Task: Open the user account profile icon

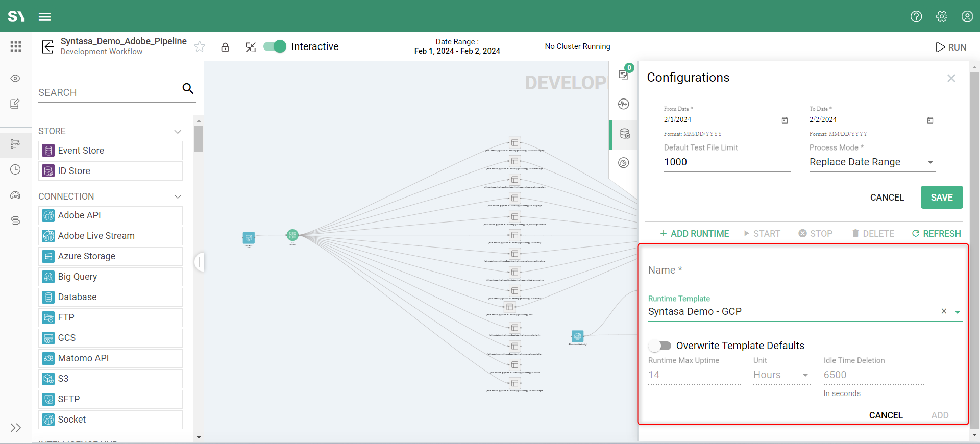Action: pos(967,16)
